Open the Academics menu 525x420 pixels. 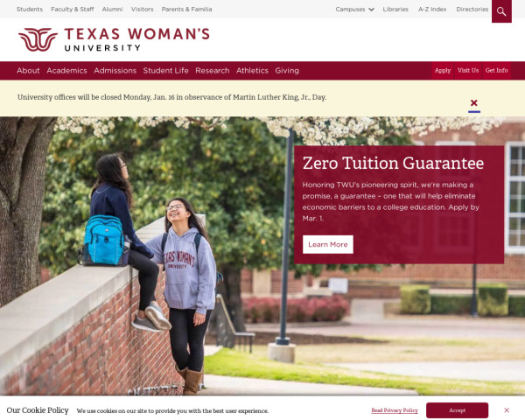pyautogui.click(x=66, y=71)
